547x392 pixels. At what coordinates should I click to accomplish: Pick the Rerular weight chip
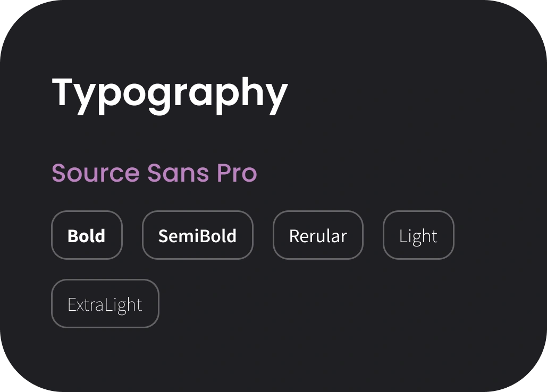point(318,235)
